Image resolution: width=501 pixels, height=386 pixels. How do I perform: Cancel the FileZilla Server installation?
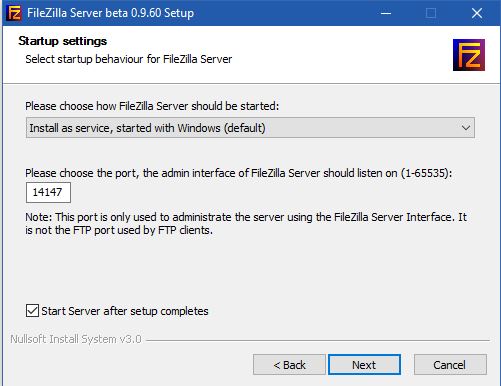(x=450, y=365)
